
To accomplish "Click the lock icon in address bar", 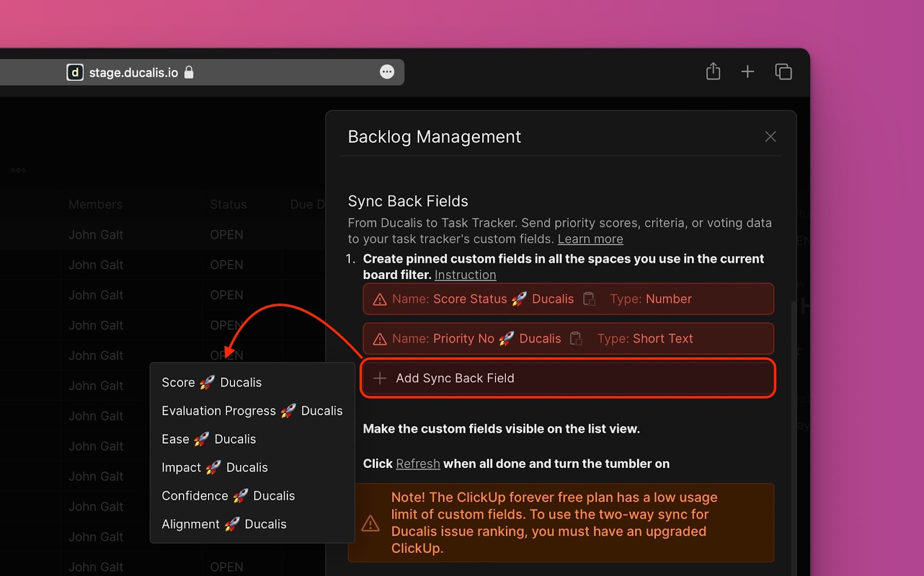I will [188, 72].
